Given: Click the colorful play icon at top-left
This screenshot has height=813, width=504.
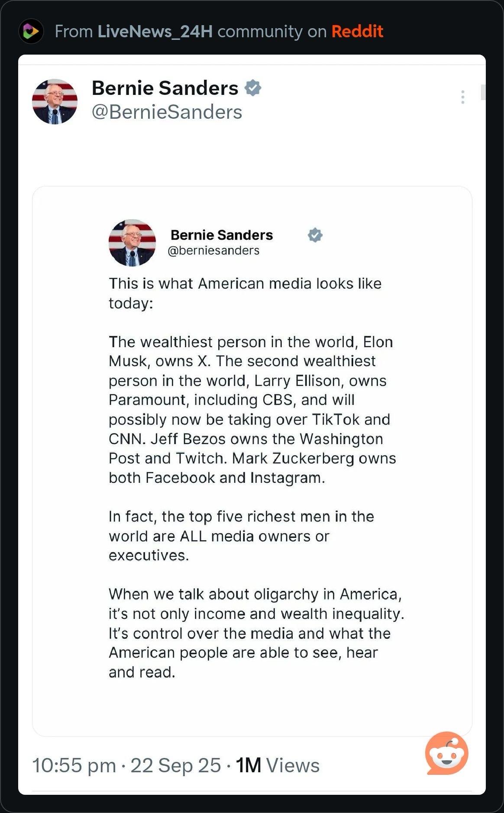Looking at the screenshot, I should (x=31, y=31).
